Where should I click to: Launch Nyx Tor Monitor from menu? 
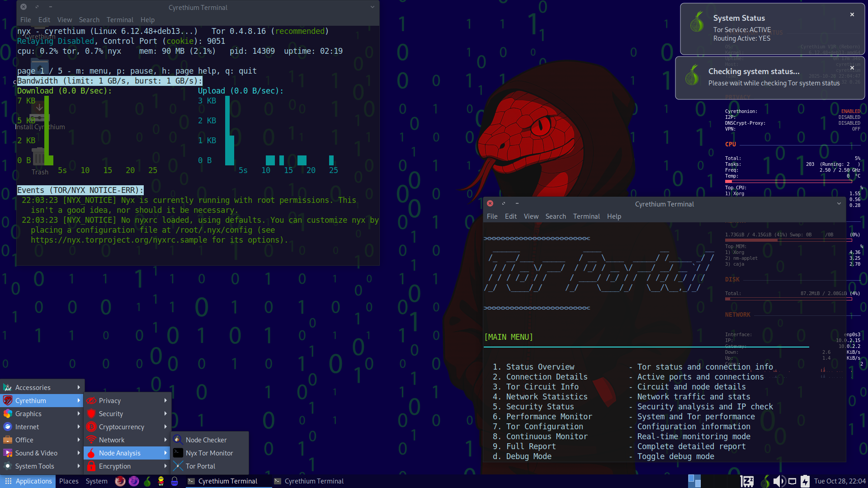209,453
